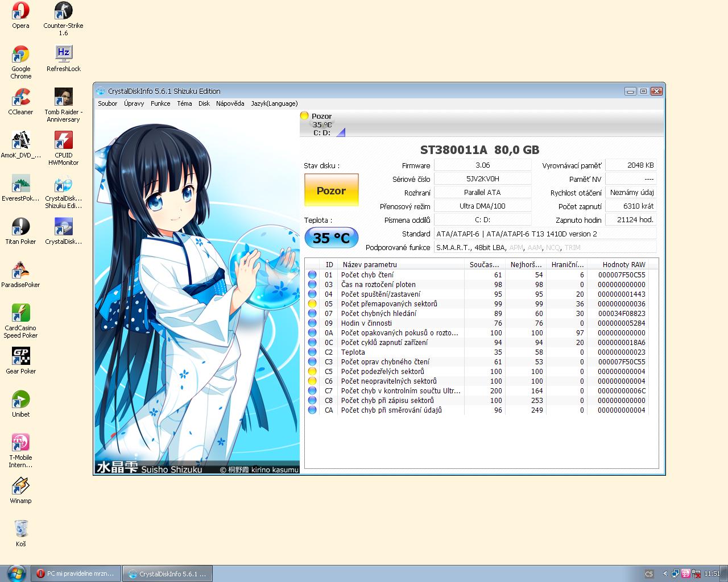Click the network connection tray icon

[x=675, y=573]
